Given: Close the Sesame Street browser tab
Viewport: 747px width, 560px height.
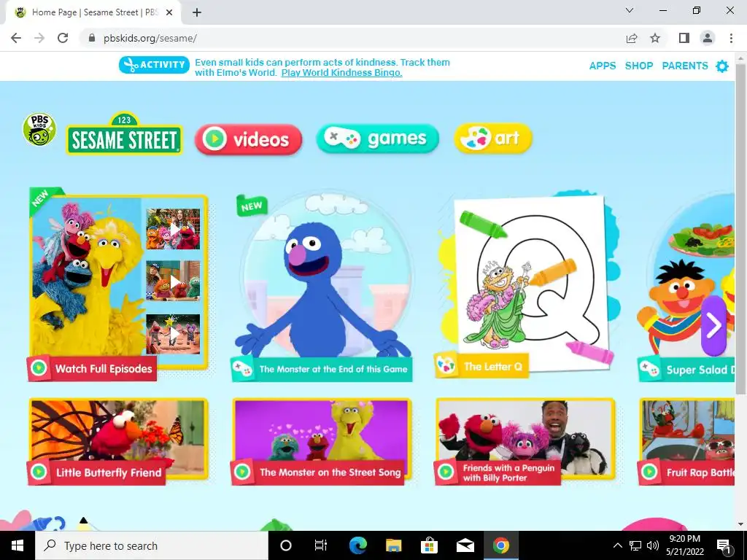Looking at the screenshot, I should (x=169, y=12).
